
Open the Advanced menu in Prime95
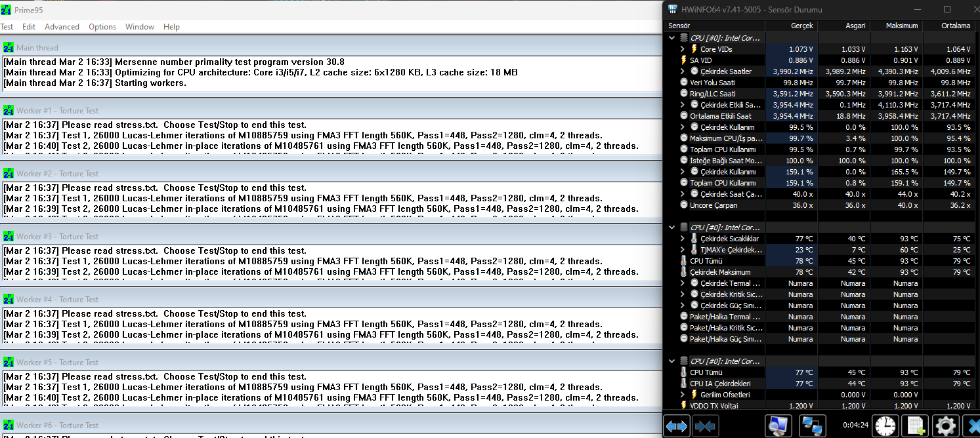62,27
